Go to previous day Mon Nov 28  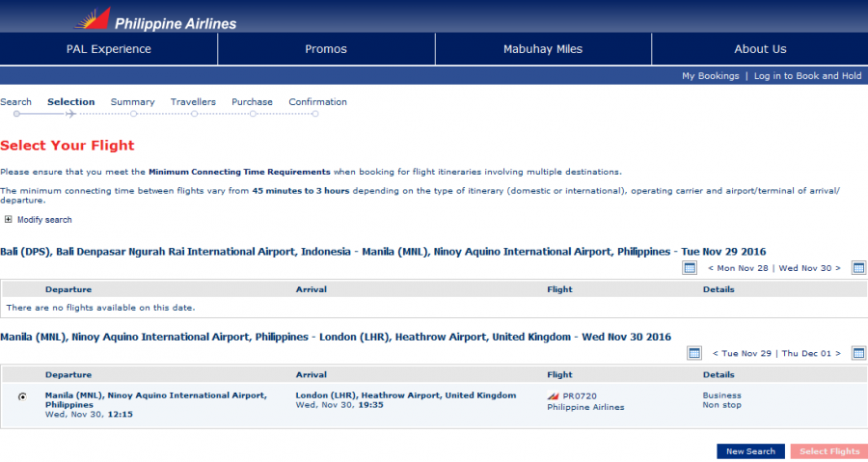[741, 268]
